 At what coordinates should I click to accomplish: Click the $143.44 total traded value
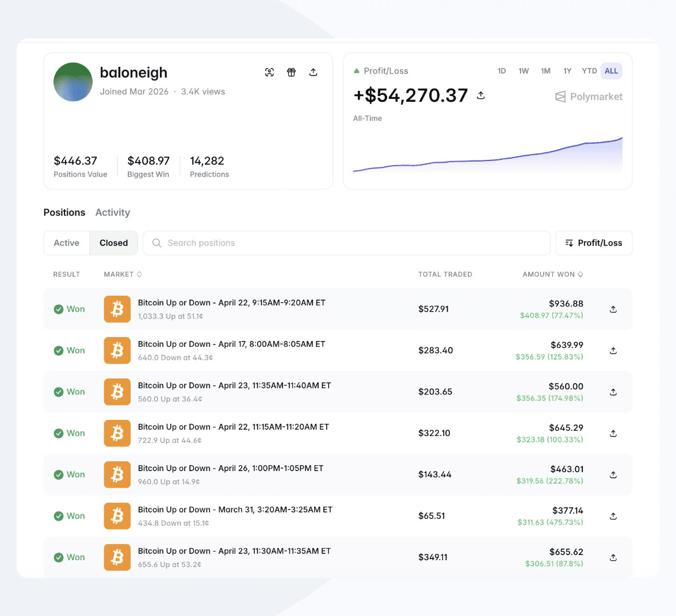point(434,475)
